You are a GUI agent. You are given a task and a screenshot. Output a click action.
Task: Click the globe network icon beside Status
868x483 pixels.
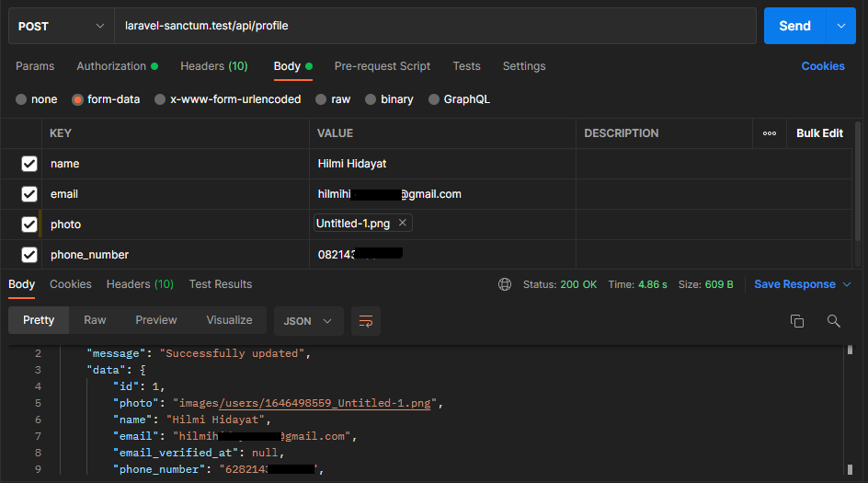[504, 284]
